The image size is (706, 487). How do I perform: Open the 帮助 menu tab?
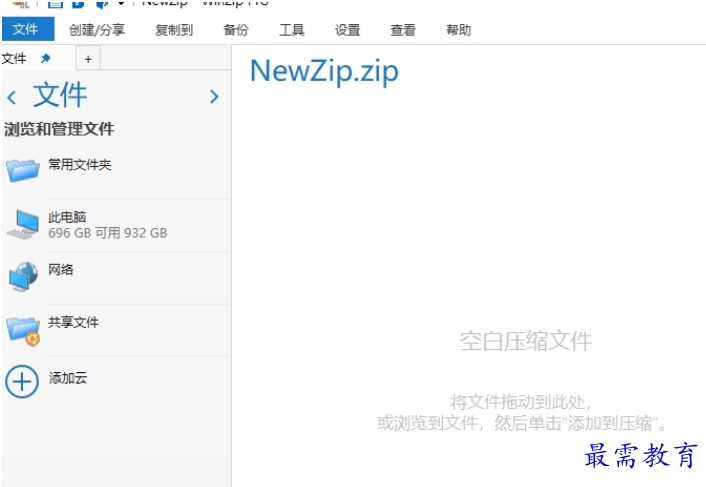pyautogui.click(x=458, y=30)
